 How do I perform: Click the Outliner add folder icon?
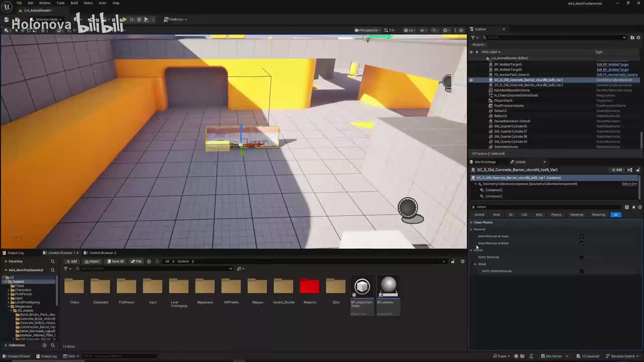631,37
